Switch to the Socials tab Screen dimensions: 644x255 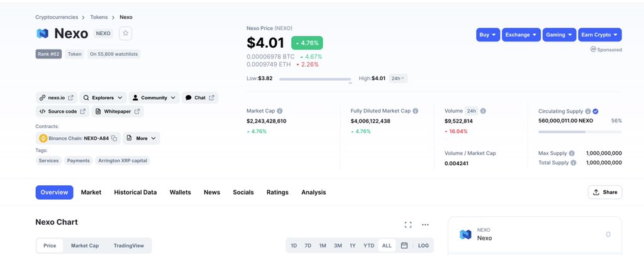[243, 192]
